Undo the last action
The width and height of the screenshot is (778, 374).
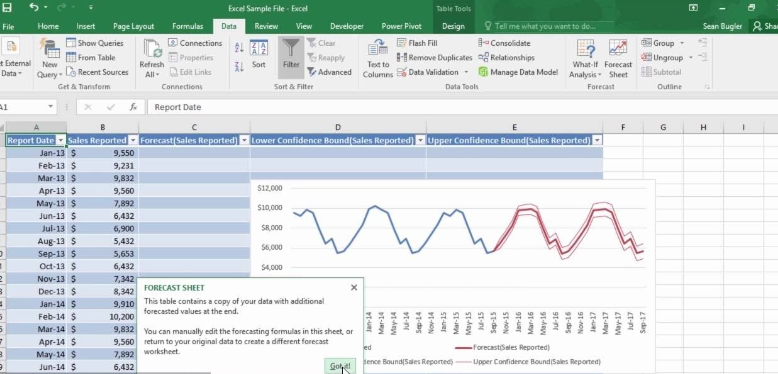[x=34, y=7]
